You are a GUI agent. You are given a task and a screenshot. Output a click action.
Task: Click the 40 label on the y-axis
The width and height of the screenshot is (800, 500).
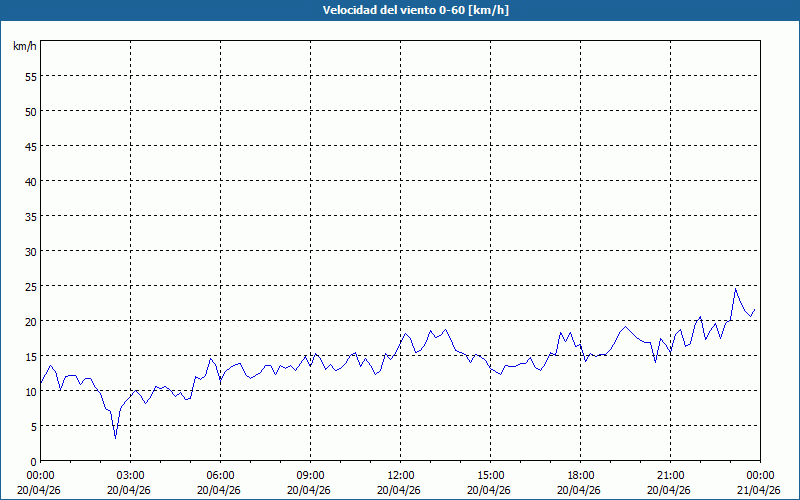pyautogui.click(x=30, y=181)
